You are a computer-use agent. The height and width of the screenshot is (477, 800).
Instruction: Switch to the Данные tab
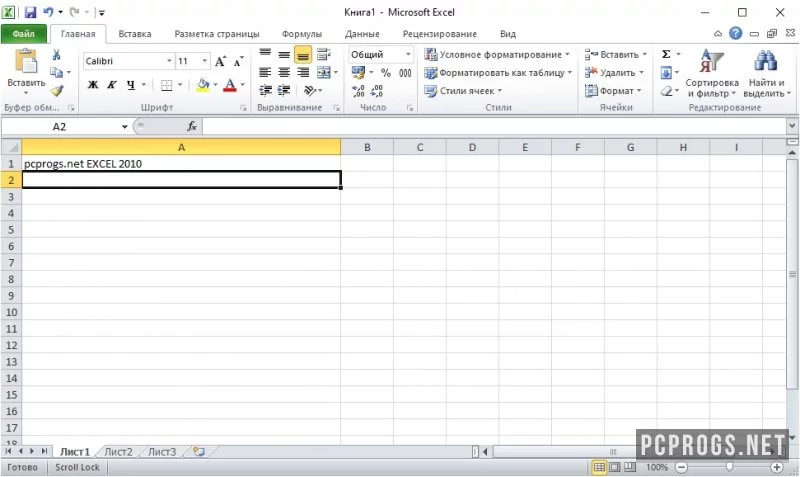362,34
